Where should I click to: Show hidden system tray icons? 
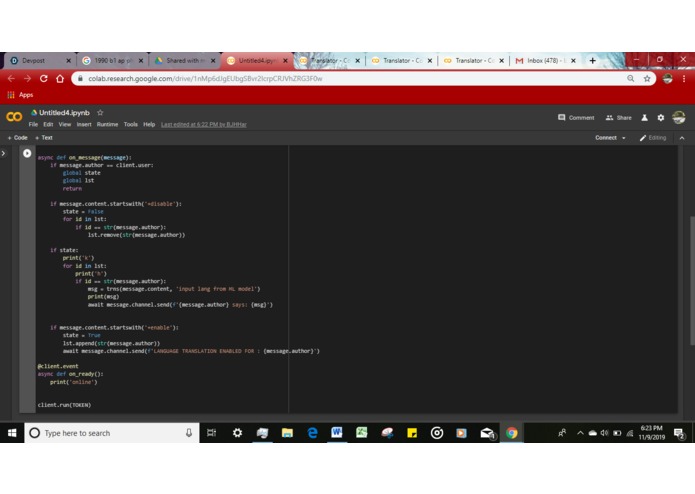[x=580, y=433]
